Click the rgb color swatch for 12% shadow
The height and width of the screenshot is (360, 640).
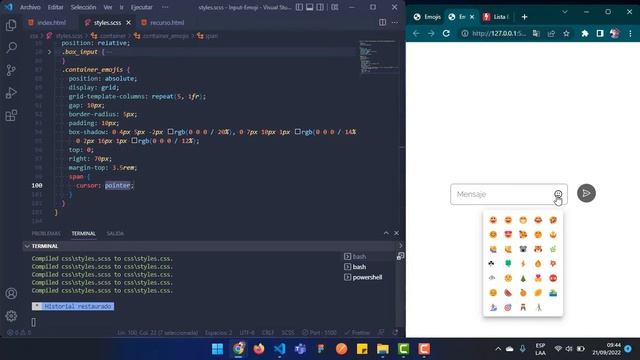[x=134, y=140]
